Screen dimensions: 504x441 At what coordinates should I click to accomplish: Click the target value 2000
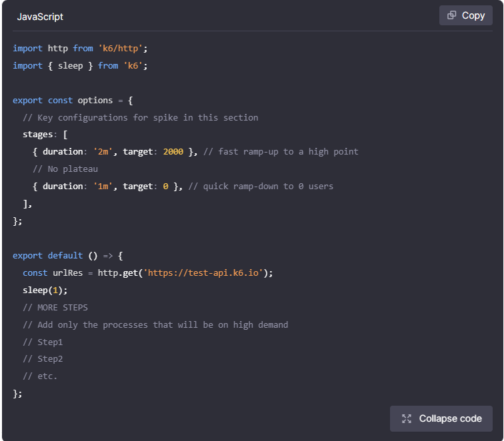tap(173, 151)
